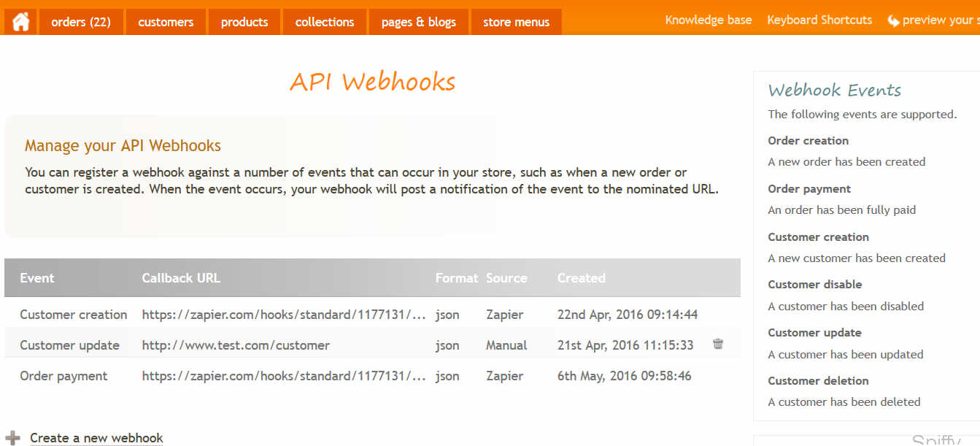Click the preview your store arrow icon
Screen dimensions: 980x446
point(892,20)
